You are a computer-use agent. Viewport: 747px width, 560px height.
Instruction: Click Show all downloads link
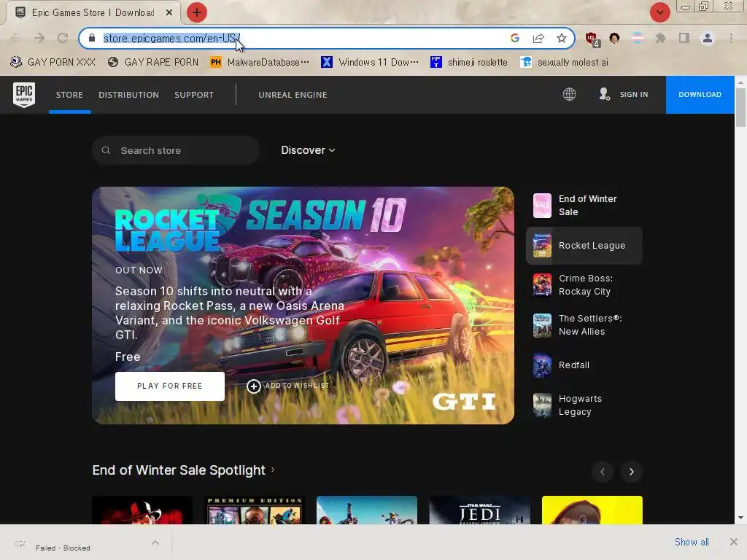pos(692,542)
